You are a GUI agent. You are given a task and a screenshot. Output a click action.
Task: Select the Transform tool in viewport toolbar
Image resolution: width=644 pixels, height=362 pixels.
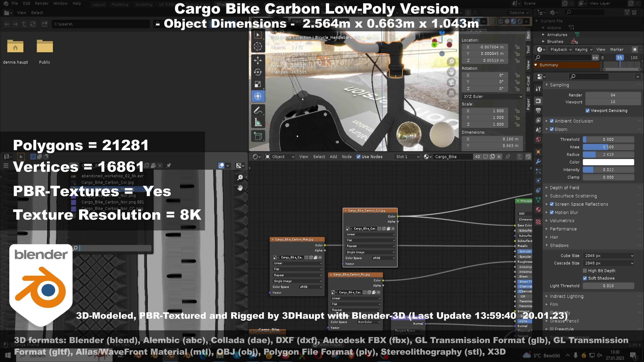pos(258,96)
